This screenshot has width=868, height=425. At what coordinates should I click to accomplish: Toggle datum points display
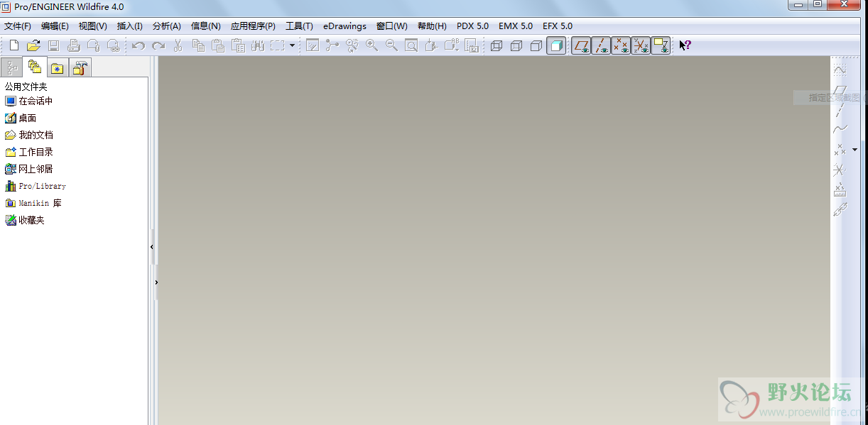pyautogui.click(x=621, y=45)
